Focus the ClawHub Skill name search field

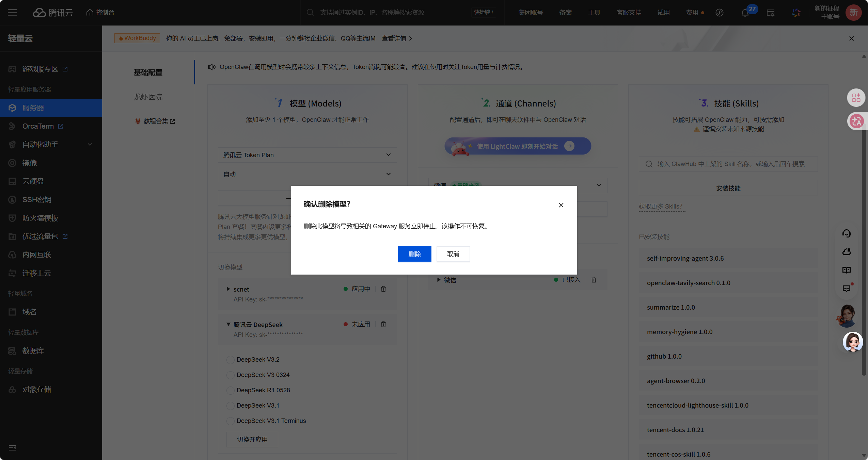(x=728, y=164)
